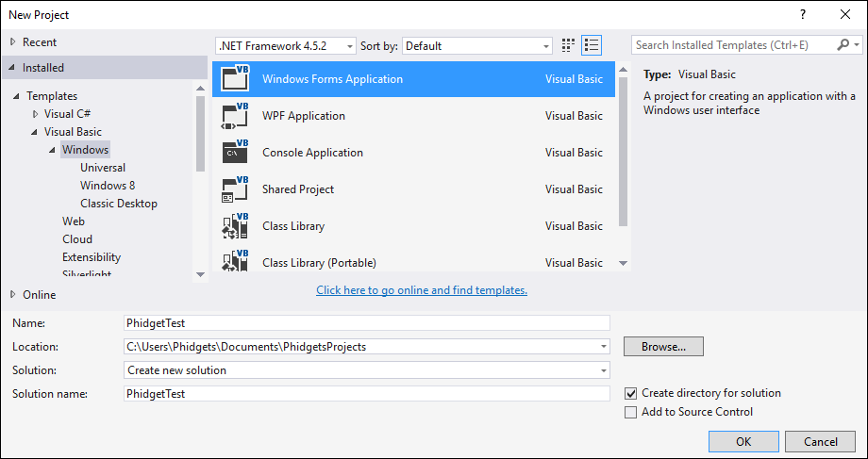The height and width of the screenshot is (459, 868).
Task: Select the Shared Project template icon
Action: [236, 189]
